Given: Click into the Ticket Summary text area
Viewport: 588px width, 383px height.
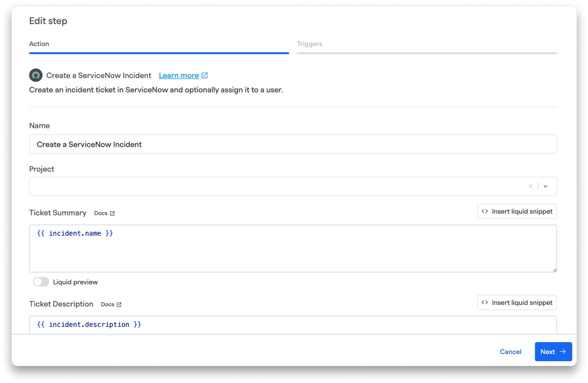Looking at the screenshot, I should tap(293, 249).
